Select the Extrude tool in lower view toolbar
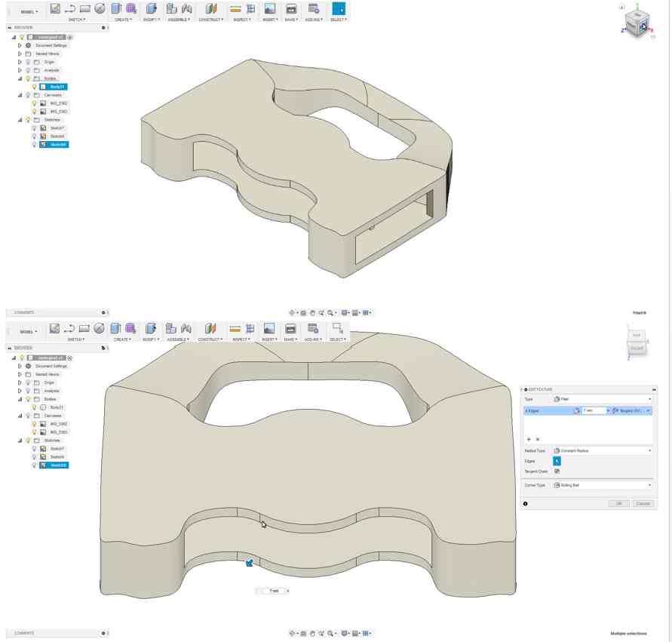The image size is (672, 642). pyautogui.click(x=115, y=329)
